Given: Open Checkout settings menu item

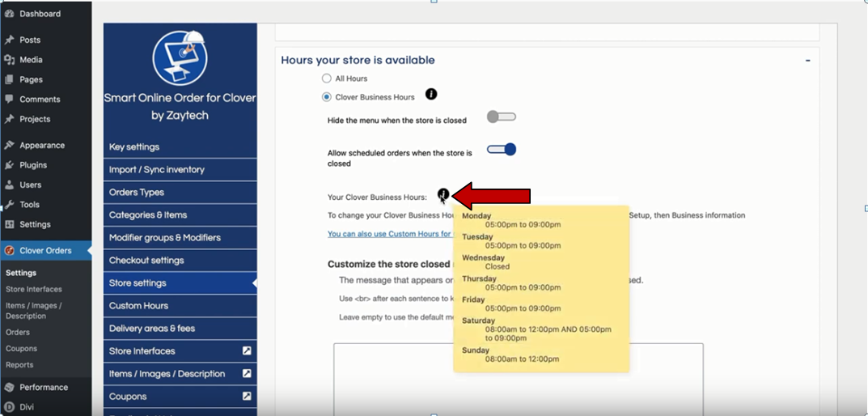Looking at the screenshot, I should click(x=180, y=261).
